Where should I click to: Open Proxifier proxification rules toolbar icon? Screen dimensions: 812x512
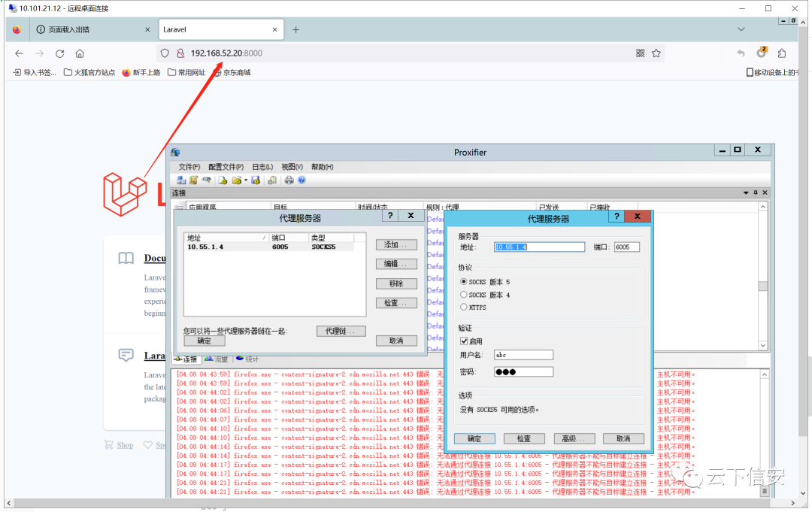pos(194,180)
